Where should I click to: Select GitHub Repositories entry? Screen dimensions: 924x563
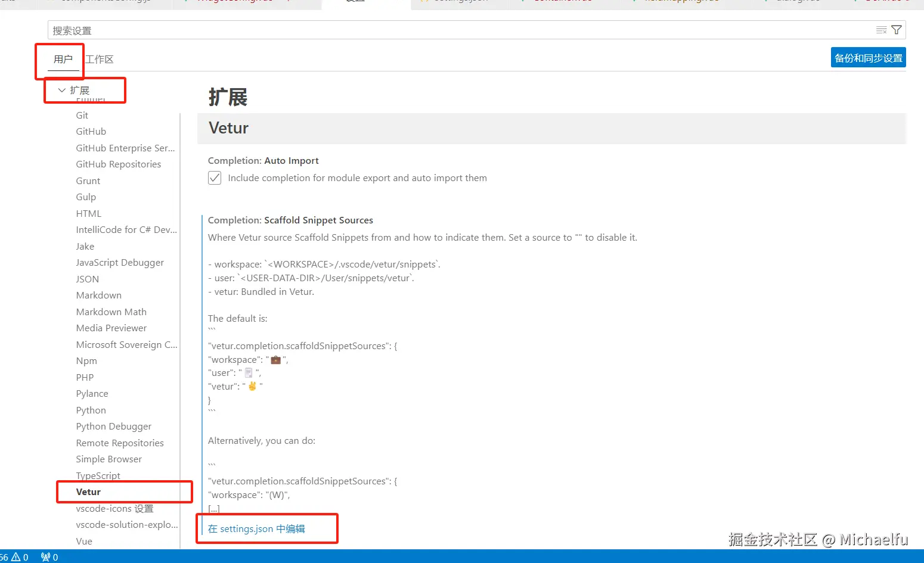119,164
